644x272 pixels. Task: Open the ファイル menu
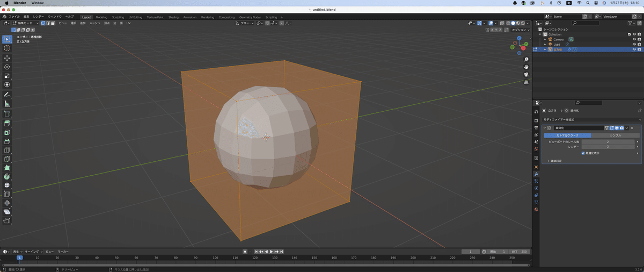click(x=14, y=17)
